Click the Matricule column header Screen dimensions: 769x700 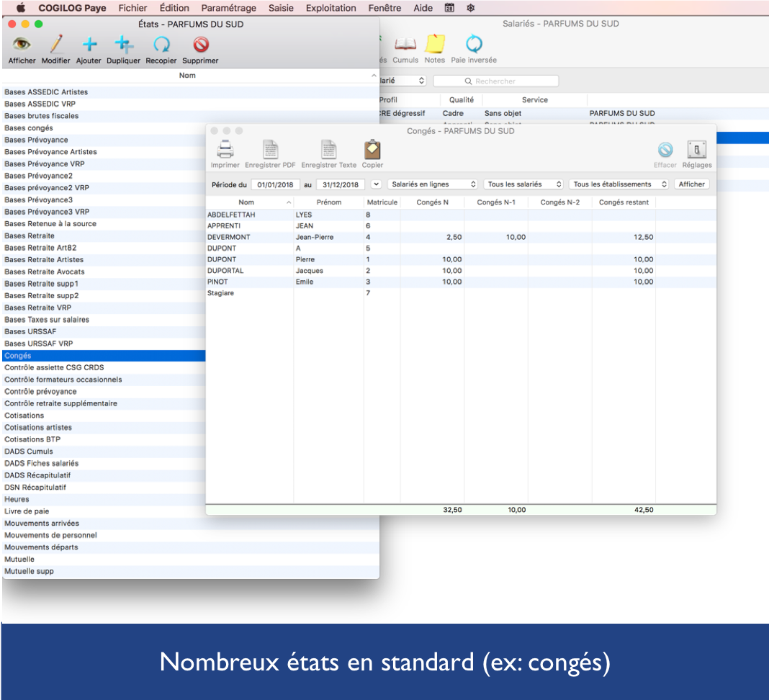click(382, 202)
